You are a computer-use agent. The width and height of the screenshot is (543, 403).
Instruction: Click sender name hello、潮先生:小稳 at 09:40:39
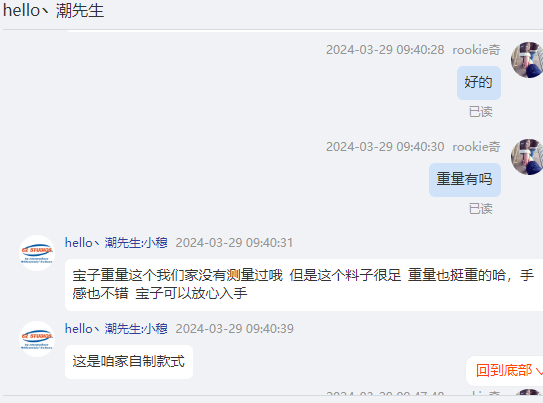116,329
